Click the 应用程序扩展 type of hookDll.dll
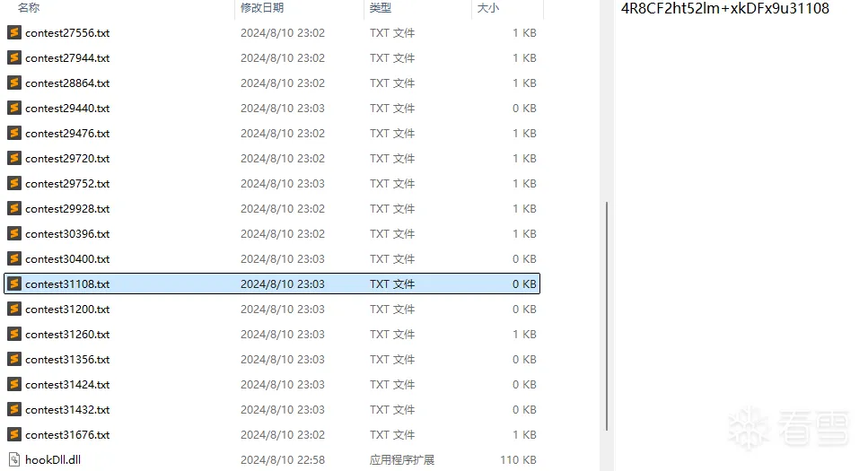 (x=402, y=459)
